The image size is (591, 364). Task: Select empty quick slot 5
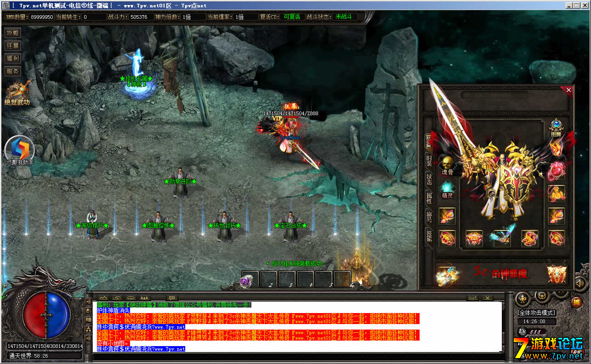[x=324, y=279]
